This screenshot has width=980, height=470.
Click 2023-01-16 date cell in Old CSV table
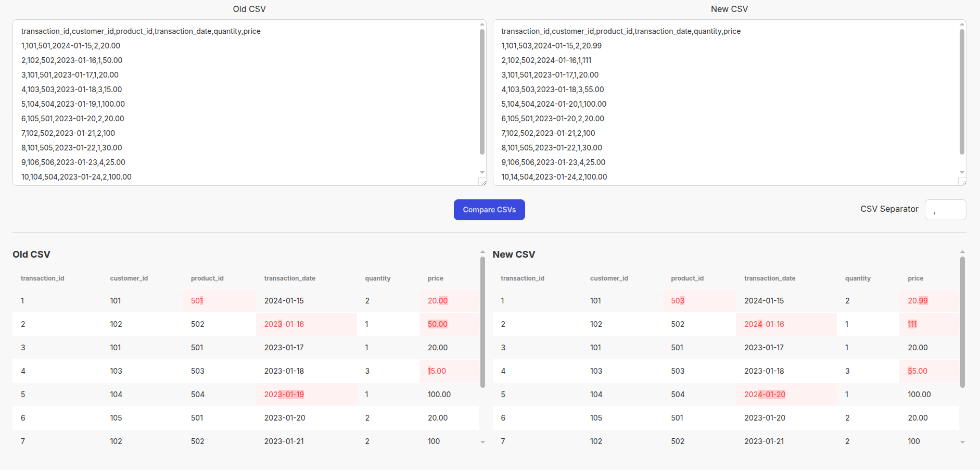(x=307, y=324)
